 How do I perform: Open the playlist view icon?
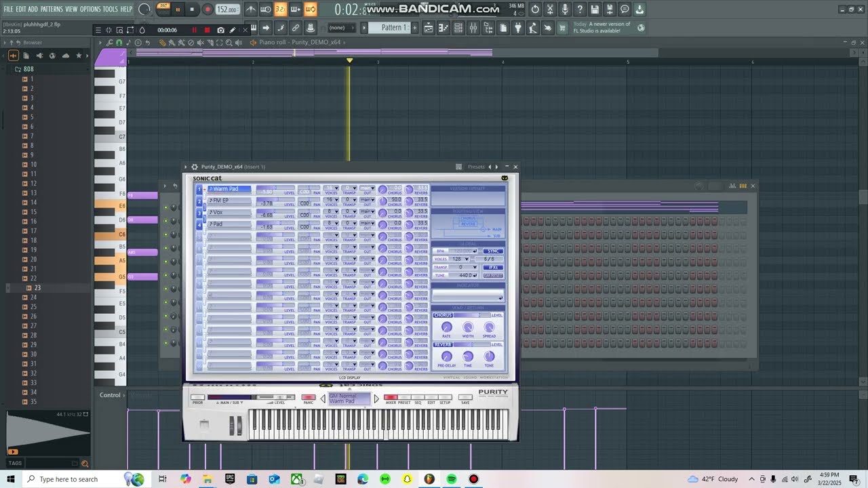pyautogui.click(x=429, y=28)
